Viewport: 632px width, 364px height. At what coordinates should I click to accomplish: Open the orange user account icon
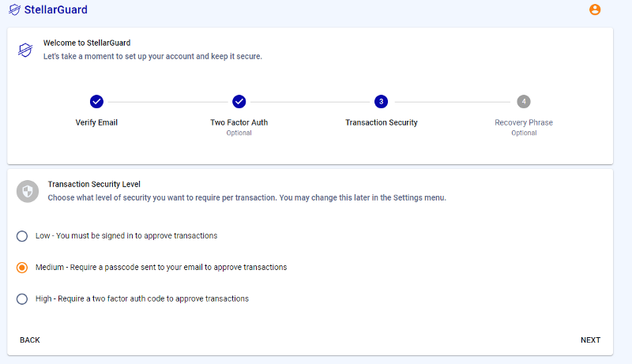(595, 9)
